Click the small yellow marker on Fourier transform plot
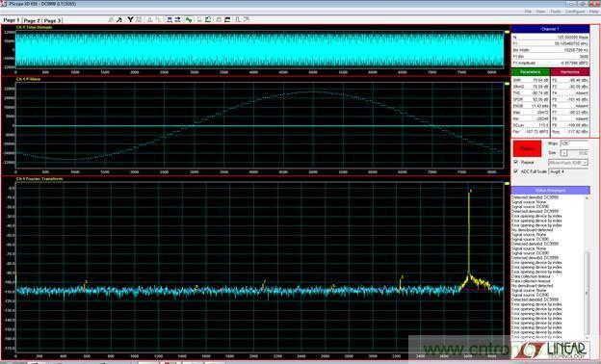The image size is (601, 364). [507, 184]
